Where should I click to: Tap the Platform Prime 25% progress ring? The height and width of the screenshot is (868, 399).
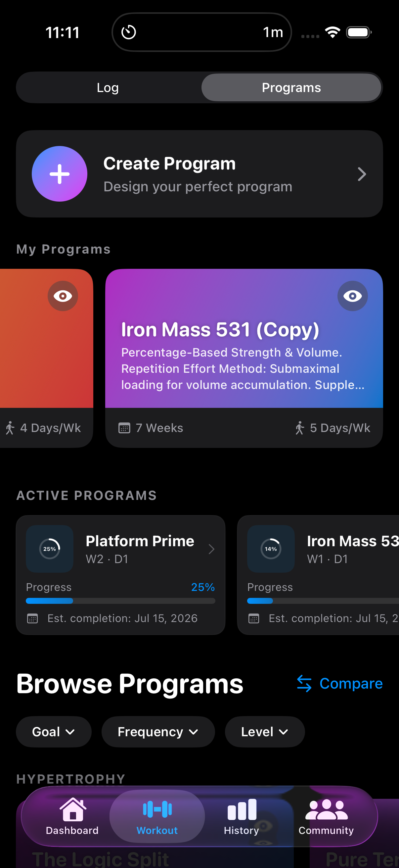(50, 549)
